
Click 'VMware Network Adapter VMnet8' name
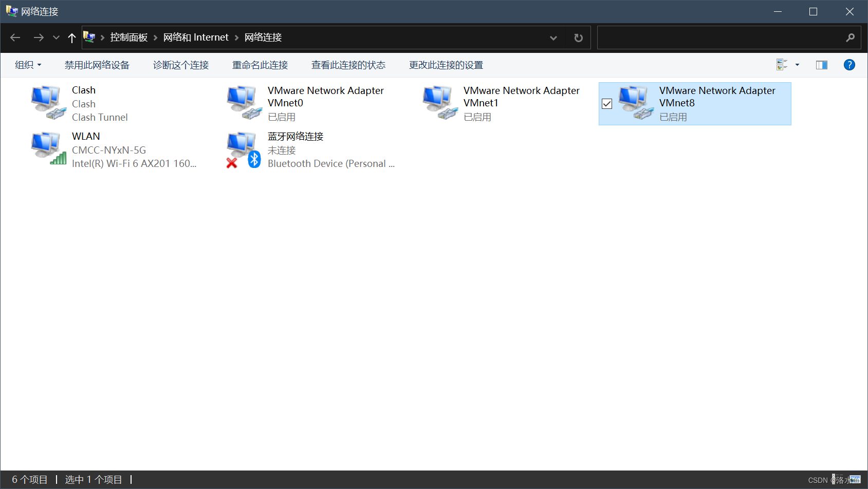717,97
